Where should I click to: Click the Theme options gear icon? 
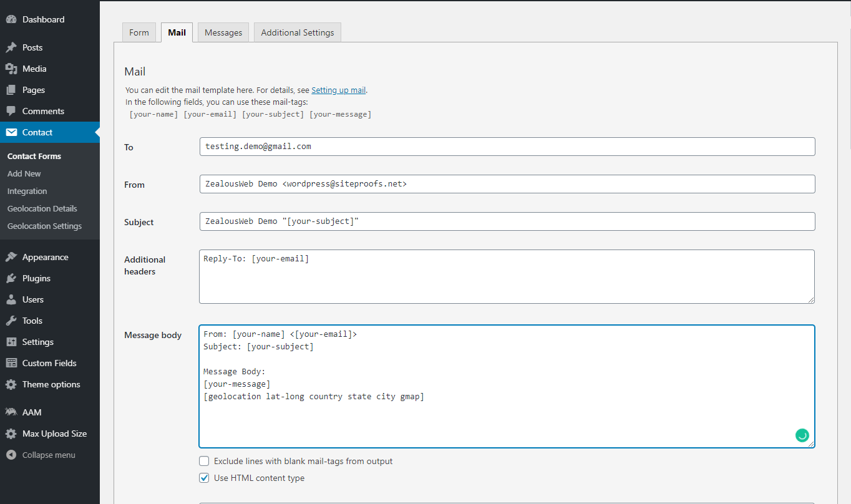pos(11,384)
